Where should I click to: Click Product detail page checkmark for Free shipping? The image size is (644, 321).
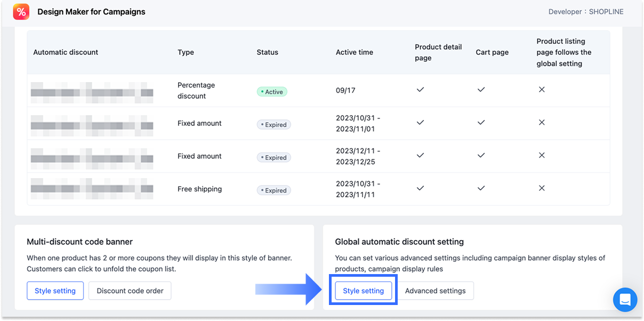tap(420, 189)
